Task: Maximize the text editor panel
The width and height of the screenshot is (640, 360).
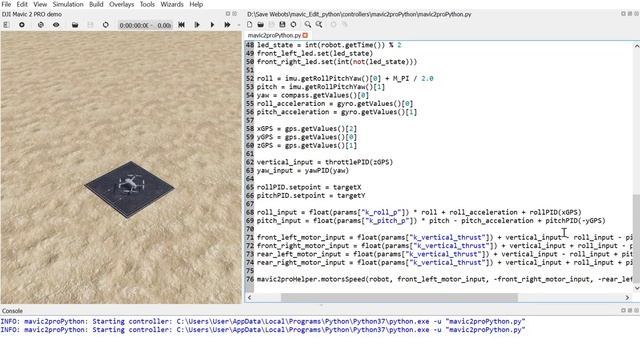Action: pyautogui.click(x=623, y=14)
